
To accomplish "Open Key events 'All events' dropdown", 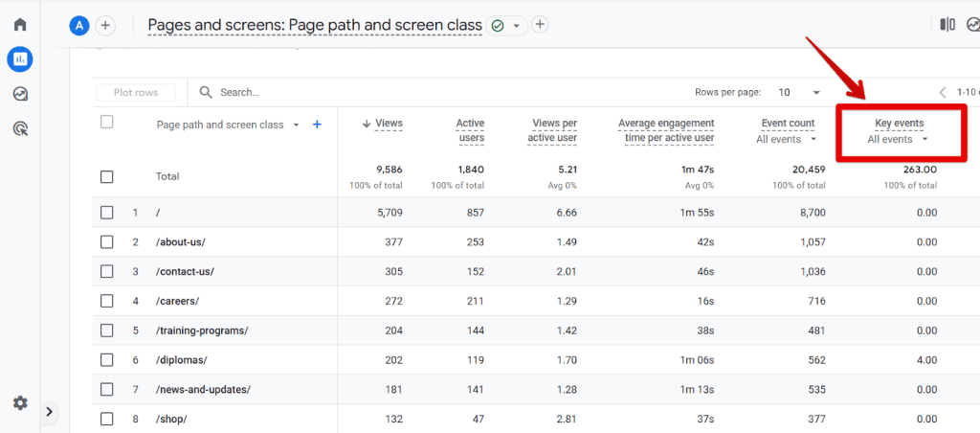I will click(897, 139).
